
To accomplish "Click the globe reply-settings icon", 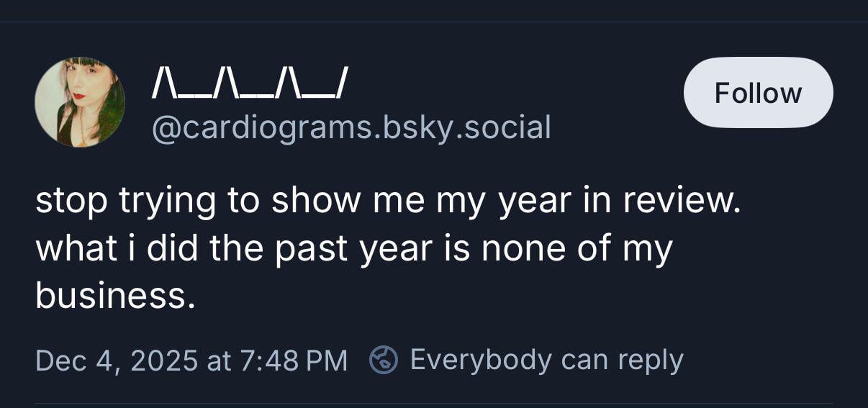I will point(384,360).
